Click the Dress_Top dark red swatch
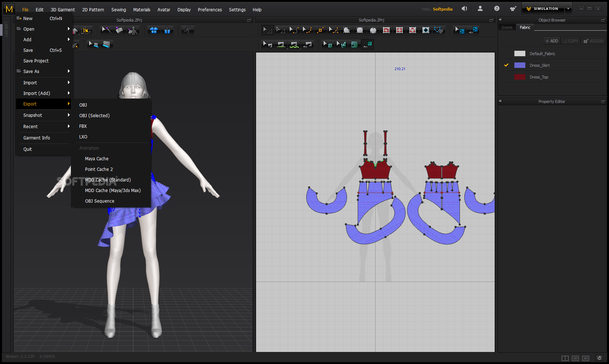 tap(519, 77)
